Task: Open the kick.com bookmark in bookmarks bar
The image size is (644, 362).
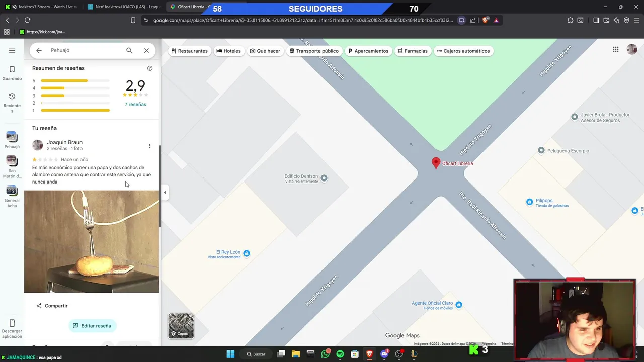Action: pyautogui.click(x=43, y=32)
